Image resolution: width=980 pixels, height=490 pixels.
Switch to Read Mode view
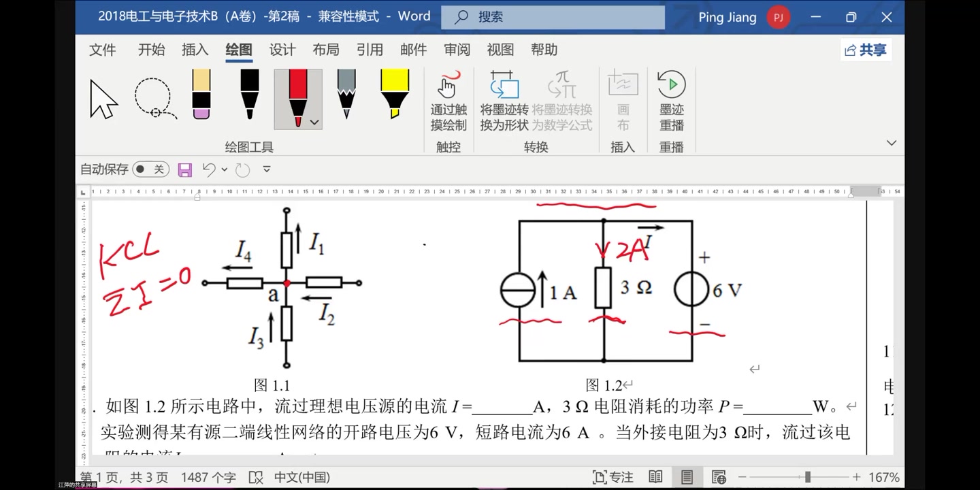(655, 477)
